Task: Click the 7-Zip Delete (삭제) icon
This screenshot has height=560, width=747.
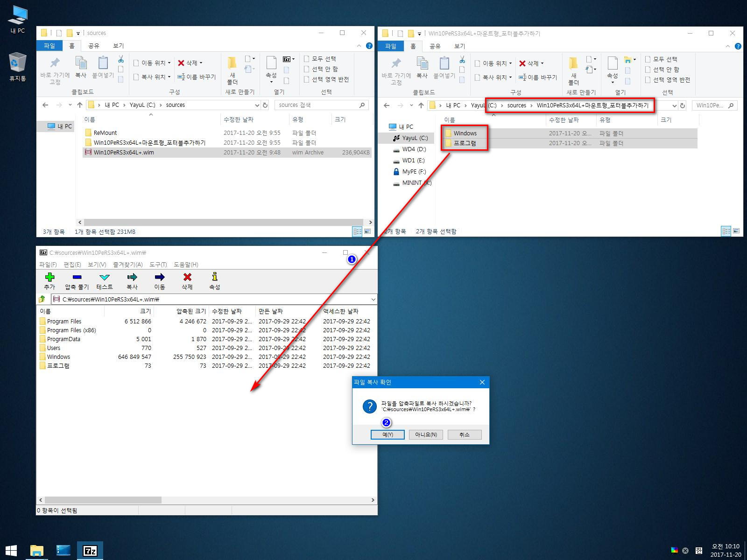Action: pyautogui.click(x=187, y=277)
